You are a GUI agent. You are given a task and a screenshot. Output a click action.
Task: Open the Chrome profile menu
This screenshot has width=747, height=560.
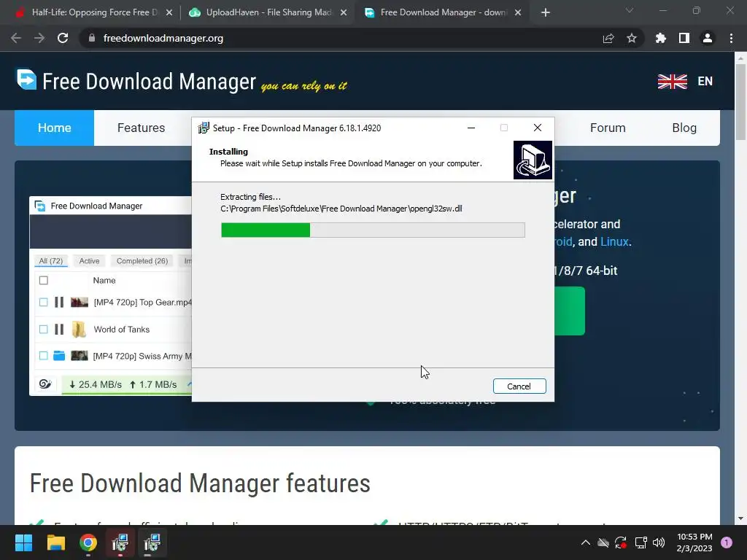[x=708, y=38]
